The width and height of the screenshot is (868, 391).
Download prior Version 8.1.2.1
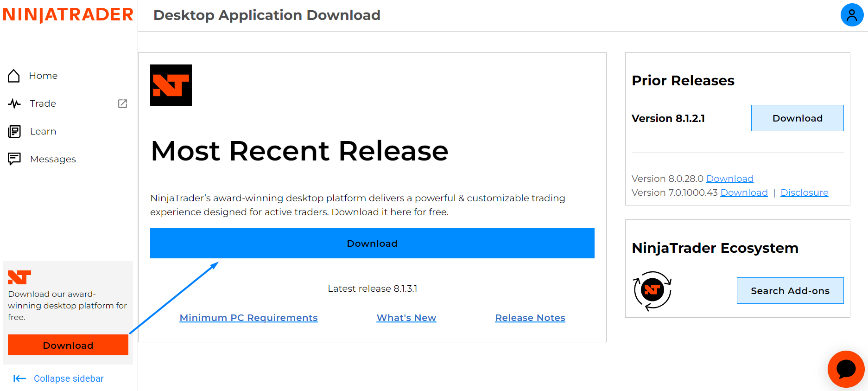[x=797, y=118]
